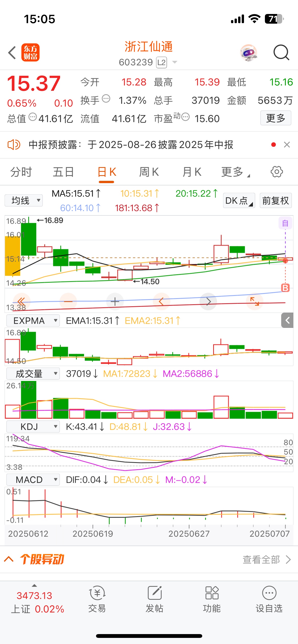The image size is (298, 644).
Task: Tap the DIF:0.04 MACD value
Action: tap(87, 480)
